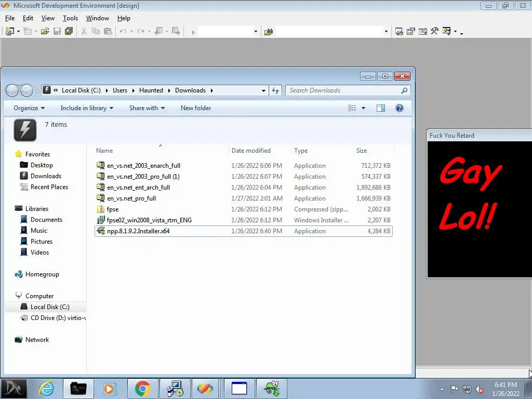The image size is (532, 399).
Task: Click the Redo arrow icon
Action: [x=141, y=32]
